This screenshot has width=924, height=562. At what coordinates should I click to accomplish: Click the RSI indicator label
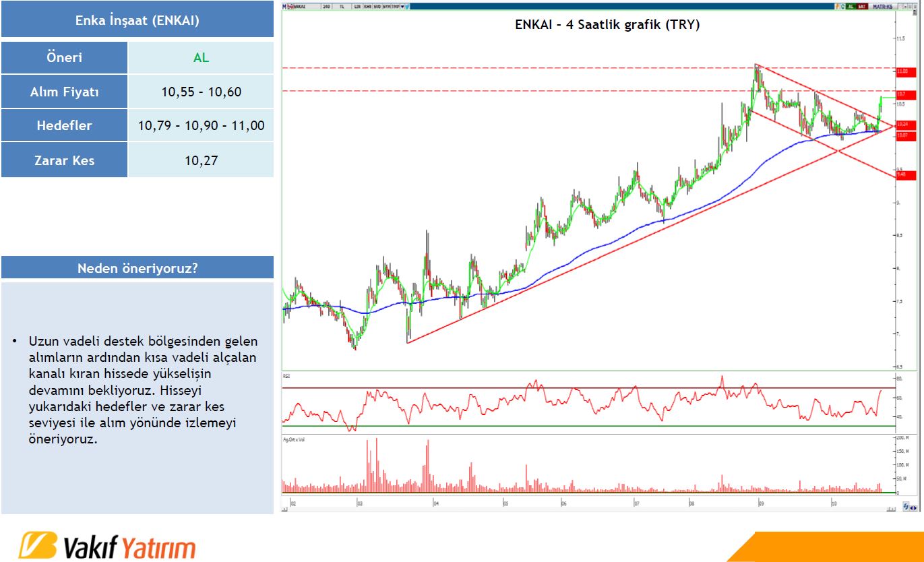288,375
